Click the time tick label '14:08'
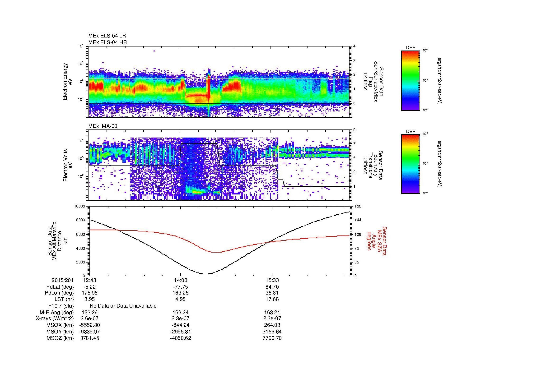The height and width of the screenshot is (392, 555). [181, 280]
